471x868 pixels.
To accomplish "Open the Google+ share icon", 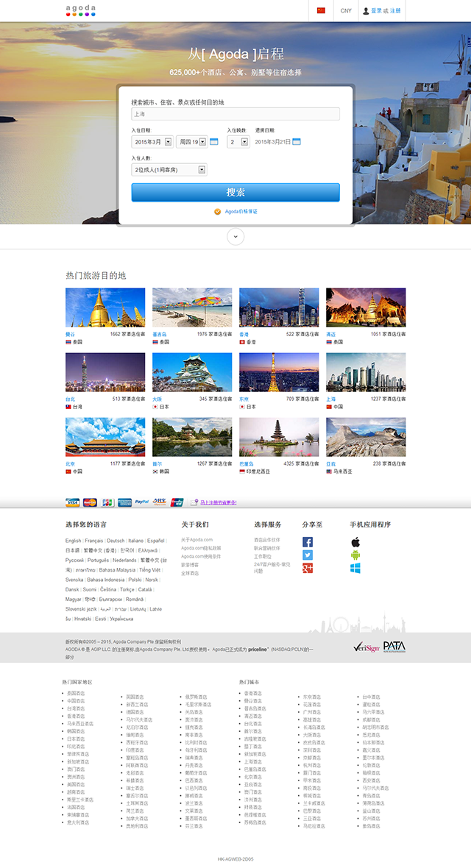I will [x=308, y=568].
